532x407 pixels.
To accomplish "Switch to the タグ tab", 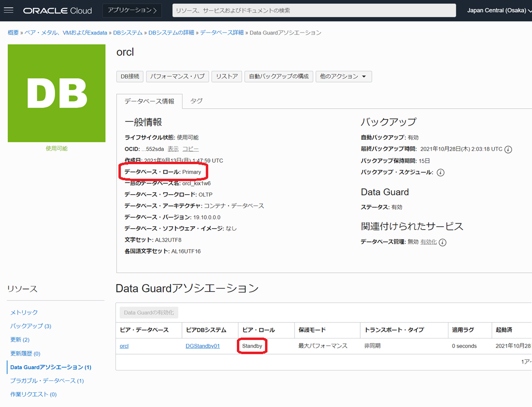I will click(196, 101).
